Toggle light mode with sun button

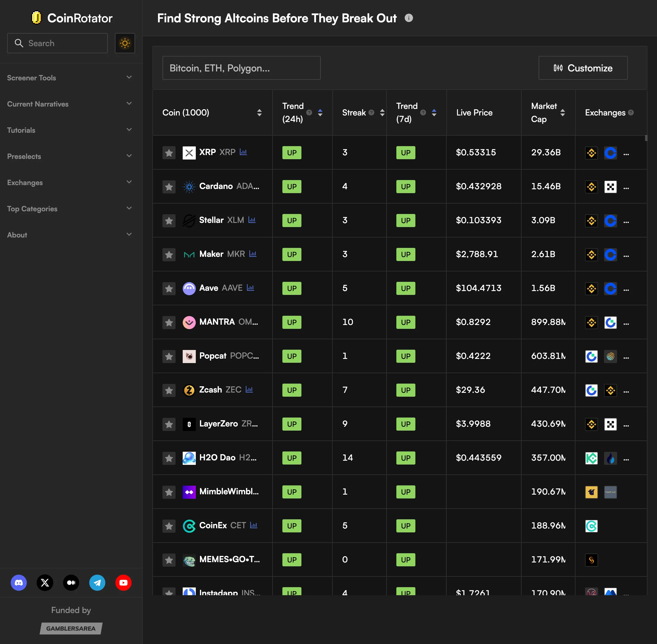coord(125,43)
